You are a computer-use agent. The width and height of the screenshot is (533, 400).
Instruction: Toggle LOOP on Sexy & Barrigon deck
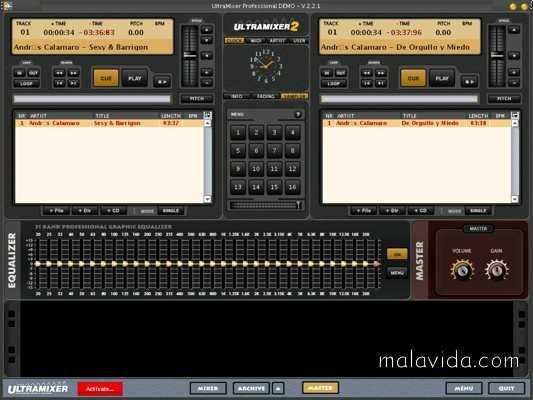26,83
